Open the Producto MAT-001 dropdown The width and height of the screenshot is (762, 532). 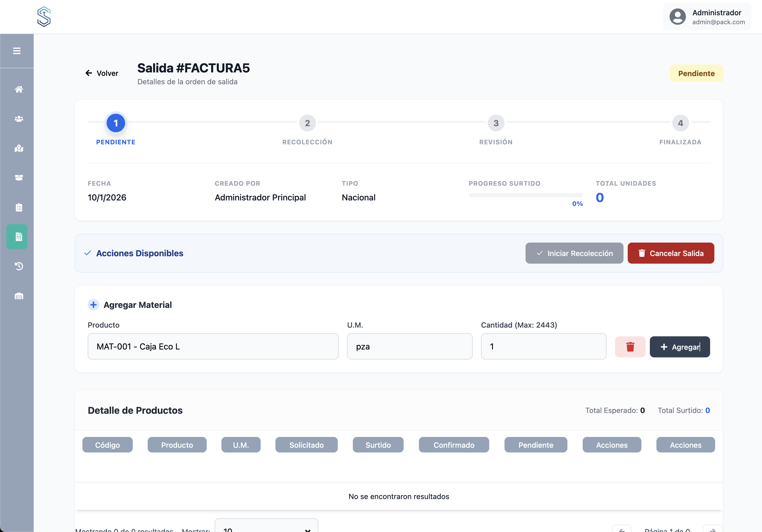[x=213, y=347]
